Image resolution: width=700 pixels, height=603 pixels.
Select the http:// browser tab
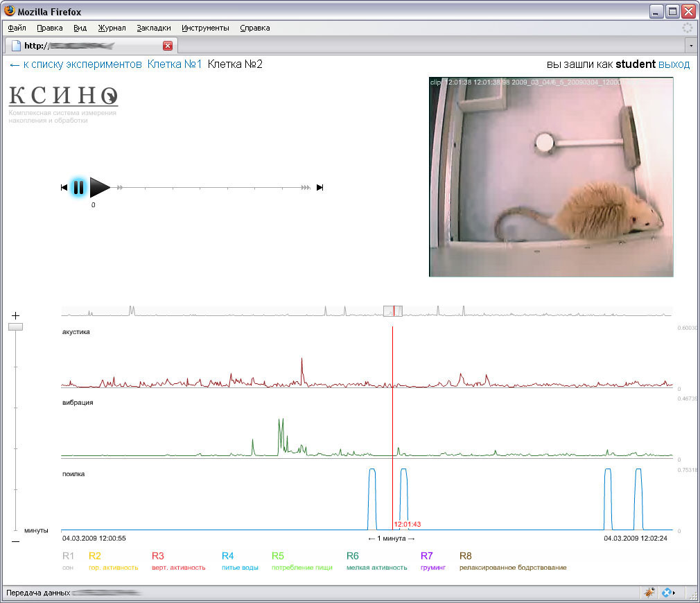91,46
